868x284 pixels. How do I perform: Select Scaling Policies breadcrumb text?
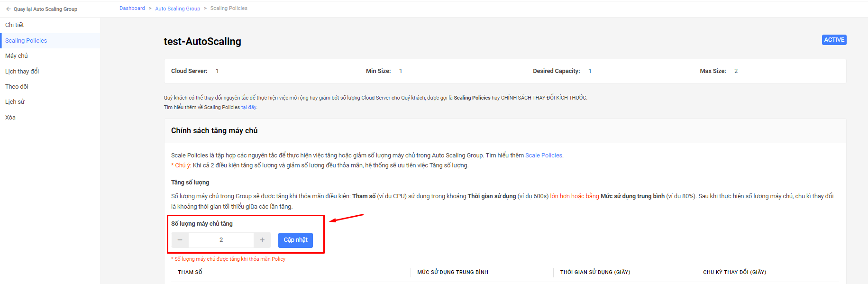click(x=229, y=8)
